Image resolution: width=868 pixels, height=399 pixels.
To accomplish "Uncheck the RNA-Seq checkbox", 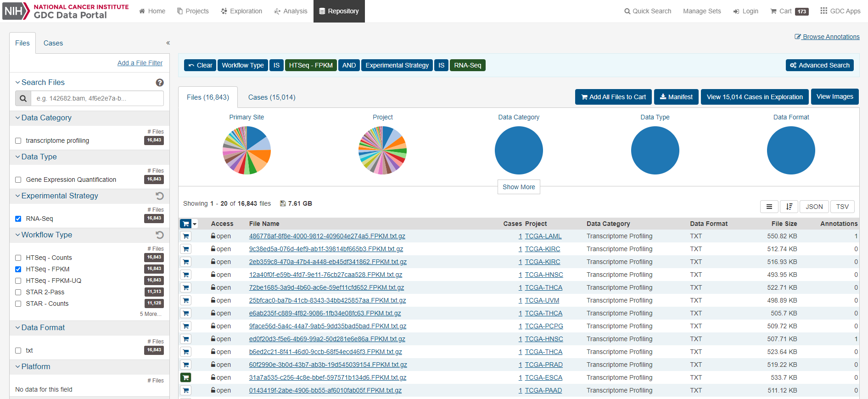I will pyautogui.click(x=18, y=219).
